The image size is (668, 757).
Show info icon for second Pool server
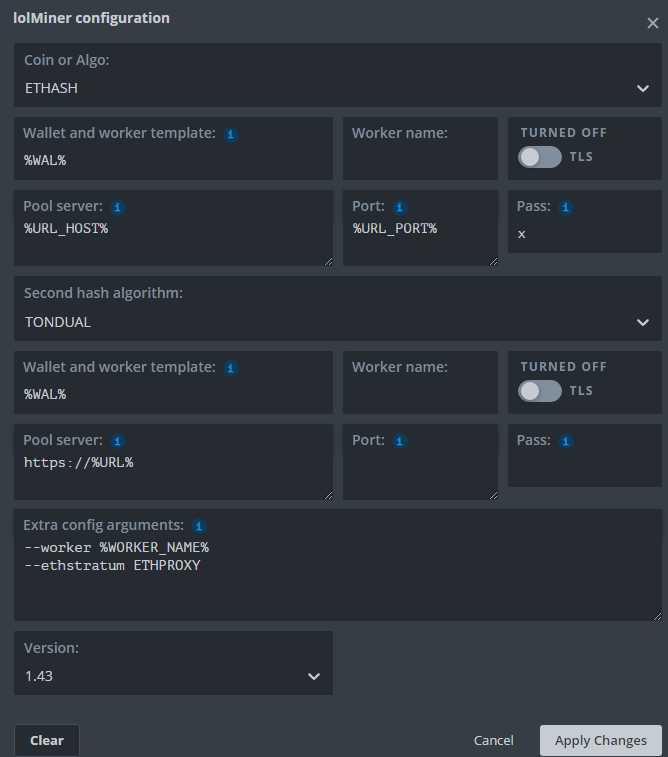click(x=117, y=441)
